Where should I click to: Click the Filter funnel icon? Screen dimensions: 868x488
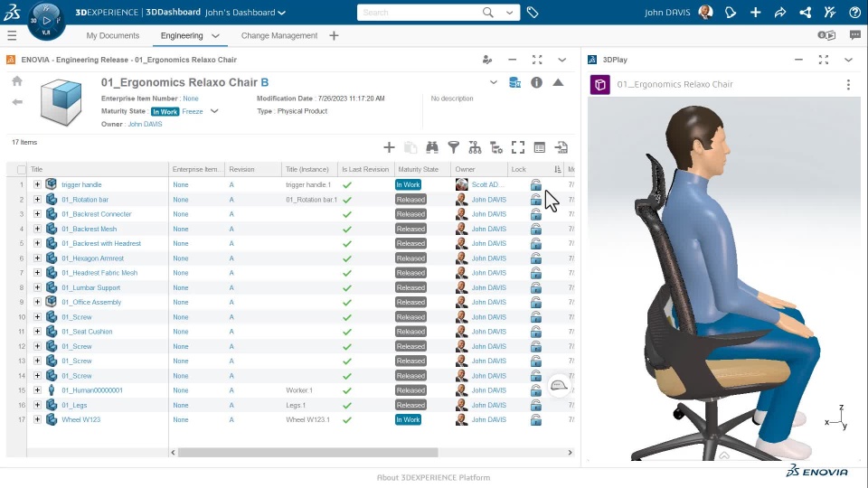[453, 147]
